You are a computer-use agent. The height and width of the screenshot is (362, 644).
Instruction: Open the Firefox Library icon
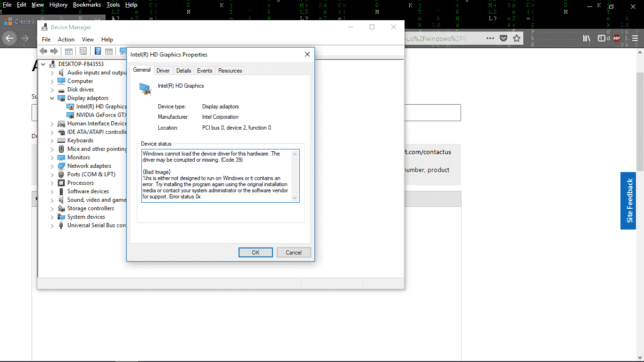click(x=587, y=38)
